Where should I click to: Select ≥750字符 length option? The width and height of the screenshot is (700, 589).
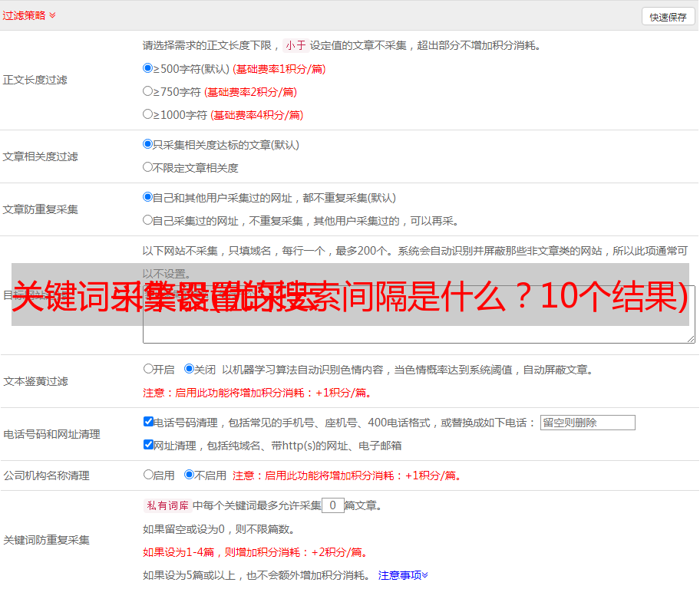[x=148, y=91]
